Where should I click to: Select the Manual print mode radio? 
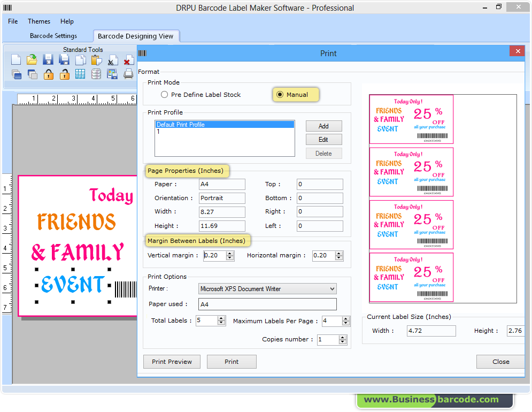[x=280, y=94]
